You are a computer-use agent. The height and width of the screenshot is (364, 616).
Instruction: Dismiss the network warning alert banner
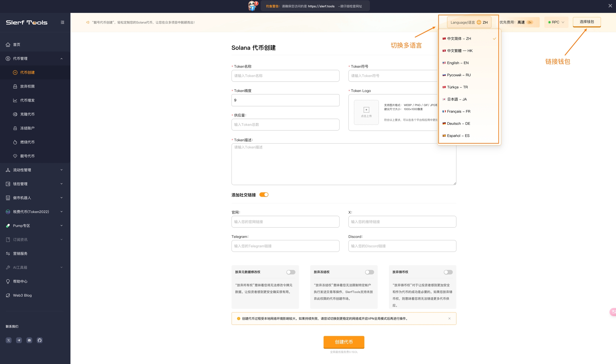click(449, 319)
